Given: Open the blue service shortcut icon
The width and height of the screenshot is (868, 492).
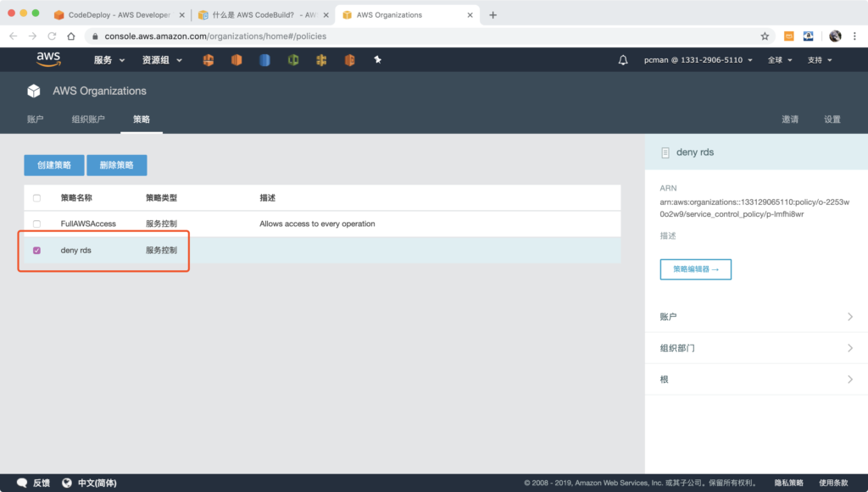Looking at the screenshot, I should coord(264,60).
